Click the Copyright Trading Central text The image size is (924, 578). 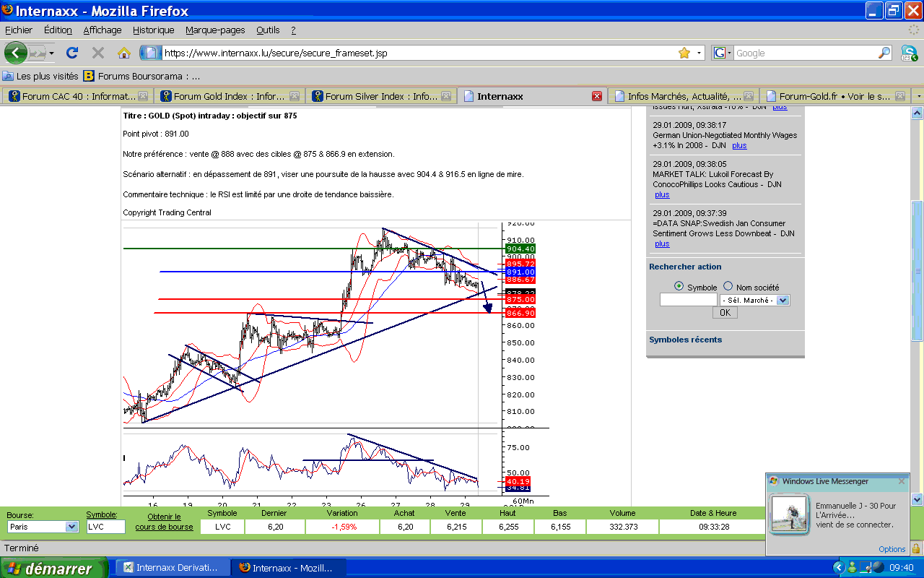167,212
